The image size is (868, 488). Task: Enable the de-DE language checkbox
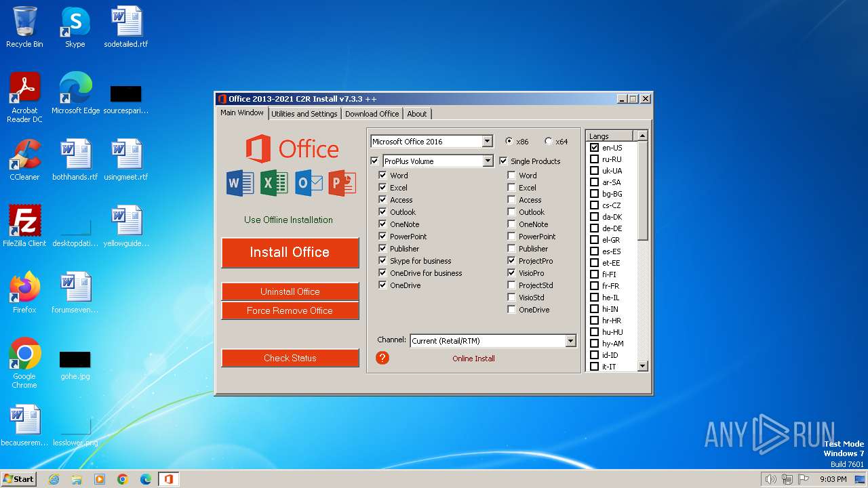[595, 228]
